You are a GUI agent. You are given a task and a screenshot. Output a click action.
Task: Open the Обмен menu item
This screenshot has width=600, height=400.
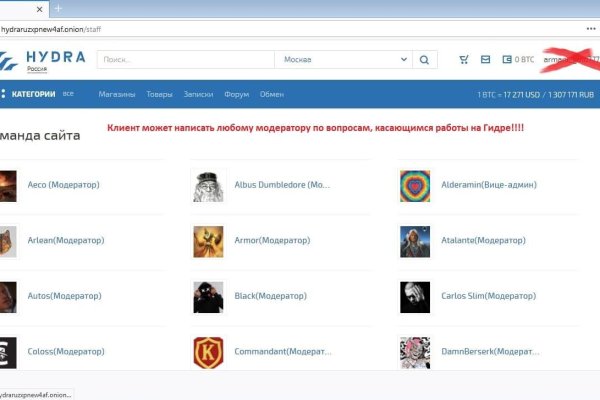coord(272,94)
